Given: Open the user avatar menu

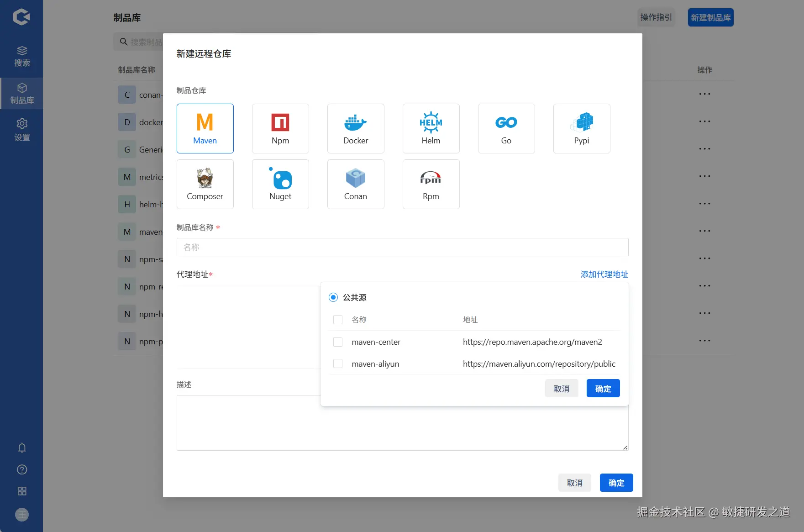Looking at the screenshot, I should [x=22, y=515].
